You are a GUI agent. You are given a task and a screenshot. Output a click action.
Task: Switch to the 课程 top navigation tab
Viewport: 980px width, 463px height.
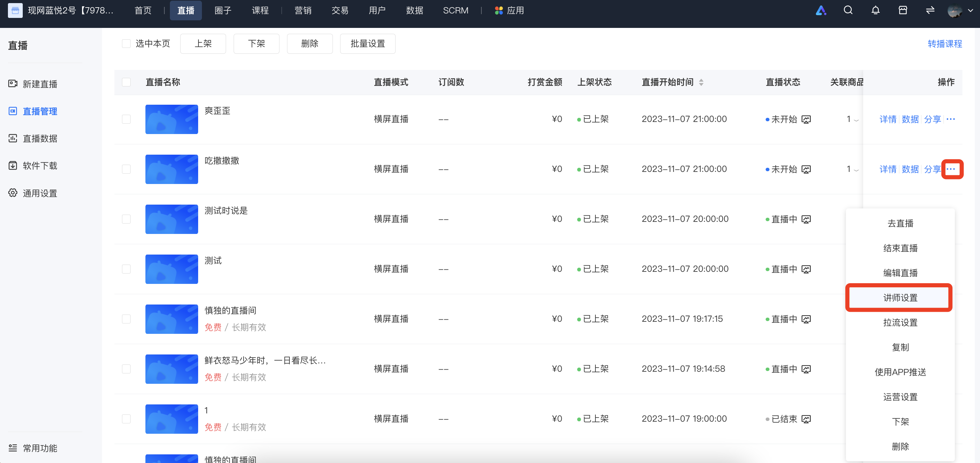[260, 10]
